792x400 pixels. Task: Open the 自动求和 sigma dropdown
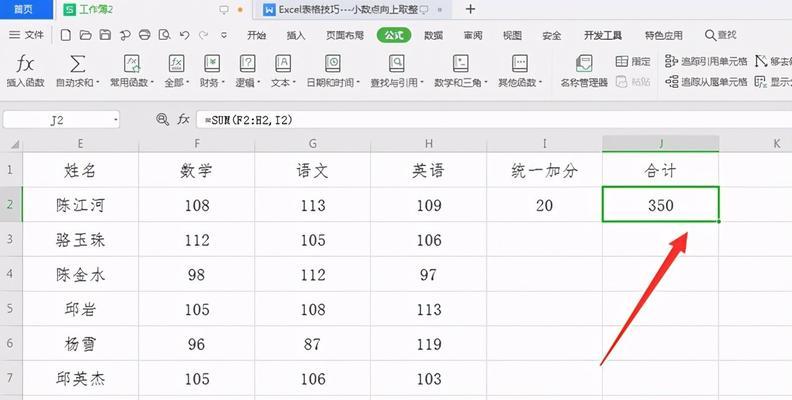click(78, 71)
